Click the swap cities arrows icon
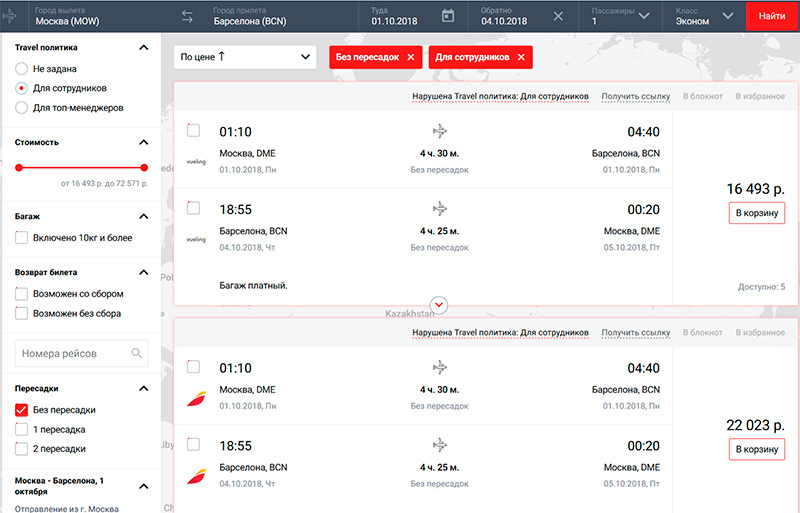 186,15
